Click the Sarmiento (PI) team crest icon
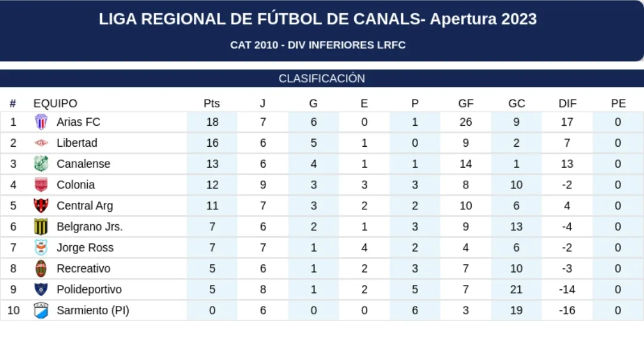The width and height of the screenshot is (644, 337). [x=41, y=310]
